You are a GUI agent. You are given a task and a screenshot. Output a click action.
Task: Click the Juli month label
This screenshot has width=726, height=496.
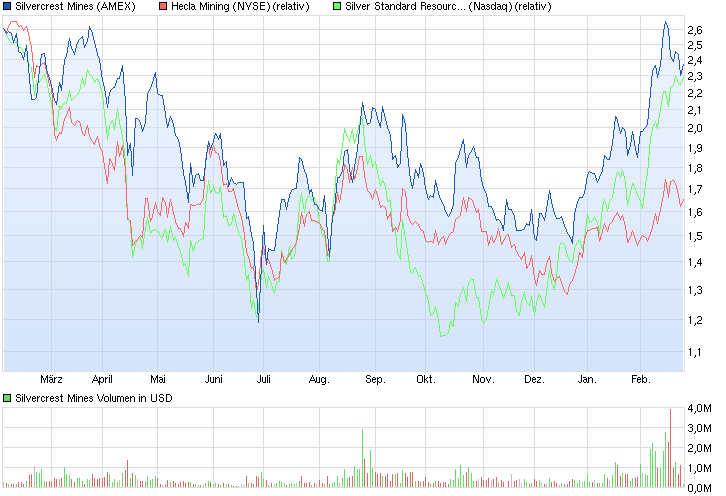coord(263,380)
